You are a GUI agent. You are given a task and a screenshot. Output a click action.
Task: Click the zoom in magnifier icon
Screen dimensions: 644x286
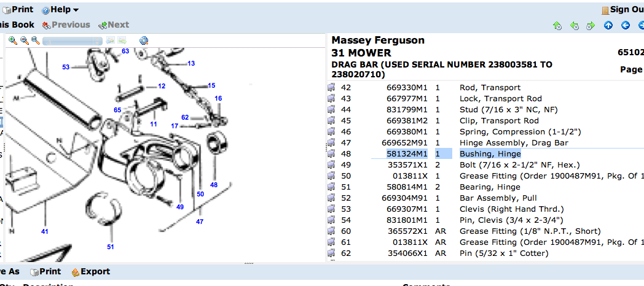pos(13,41)
